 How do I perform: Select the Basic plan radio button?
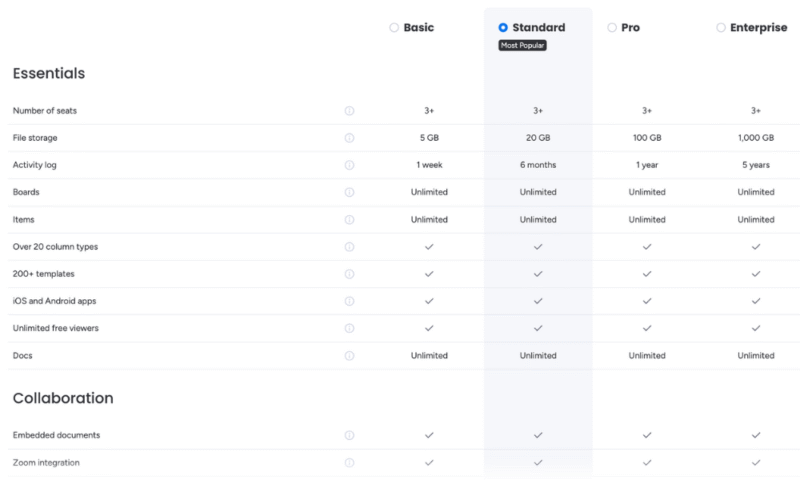[394, 28]
